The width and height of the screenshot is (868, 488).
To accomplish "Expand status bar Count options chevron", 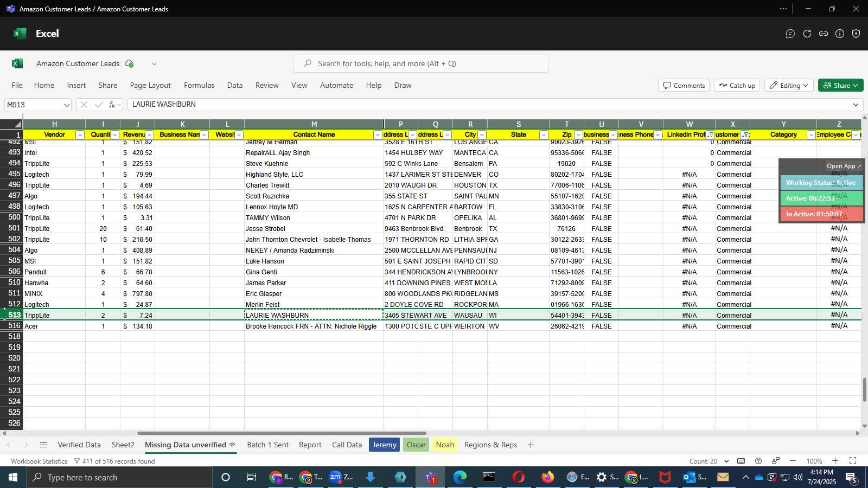I will pos(726,461).
